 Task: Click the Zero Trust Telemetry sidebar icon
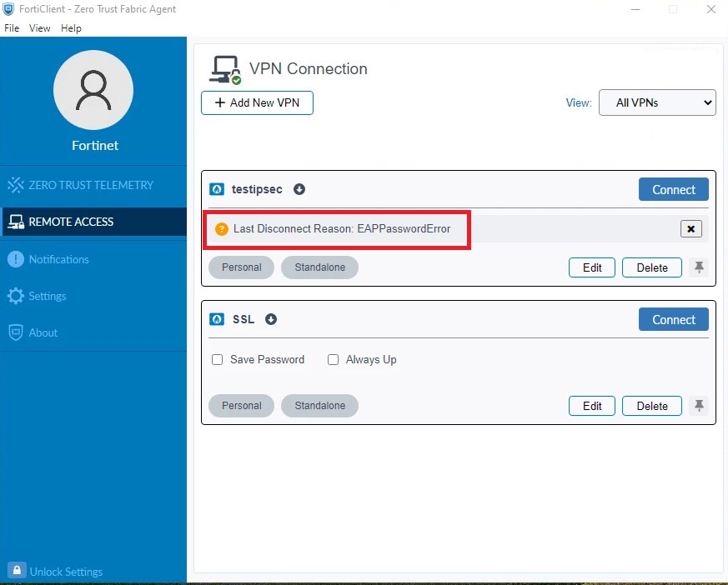click(16, 185)
